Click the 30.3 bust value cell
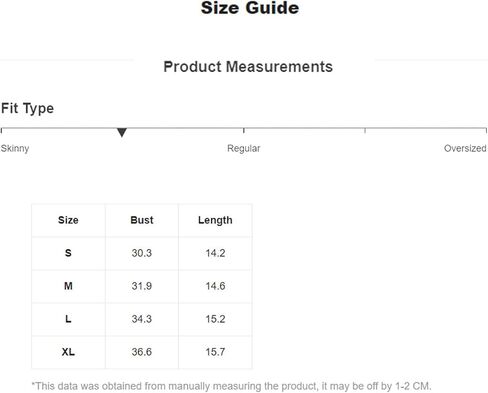The width and height of the screenshot is (488, 393). [142, 253]
